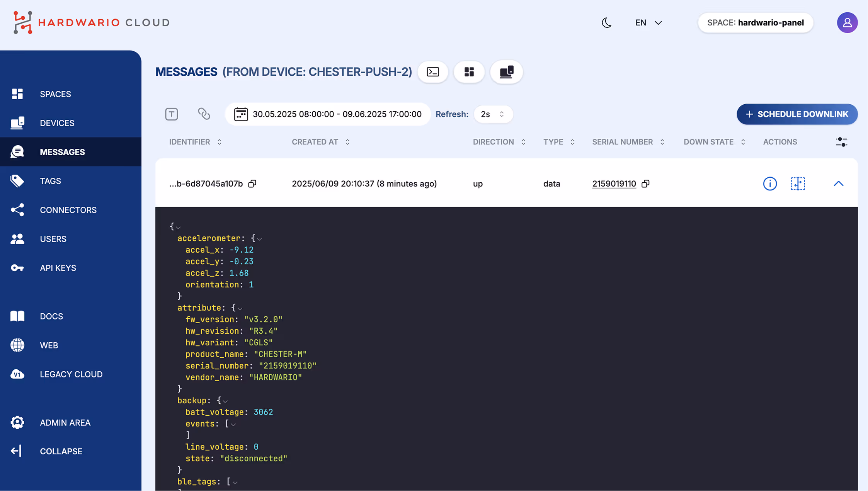This screenshot has height=491, width=868.
Task: Open the Refresh interval 2s dropdown
Action: tap(493, 114)
